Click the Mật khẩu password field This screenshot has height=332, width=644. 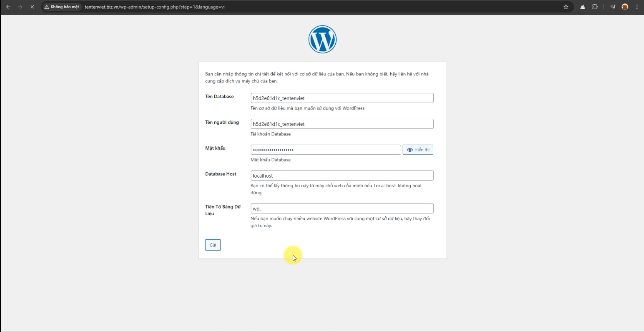click(326, 150)
